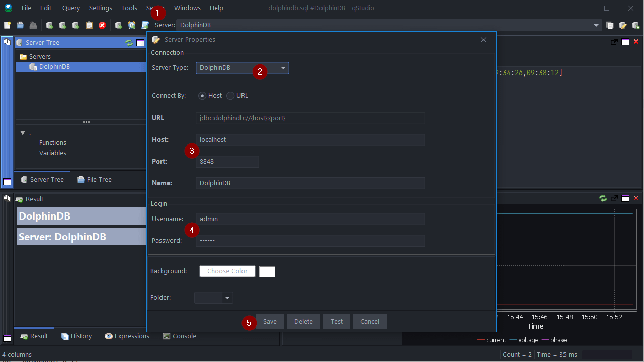
Task: Click the qStudio app icon in title bar
Action: pyautogui.click(x=8, y=8)
